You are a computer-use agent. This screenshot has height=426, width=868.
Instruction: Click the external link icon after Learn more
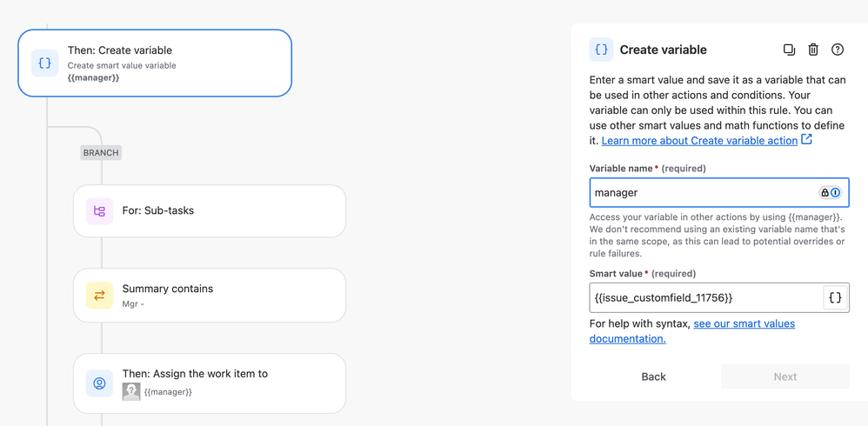(807, 139)
